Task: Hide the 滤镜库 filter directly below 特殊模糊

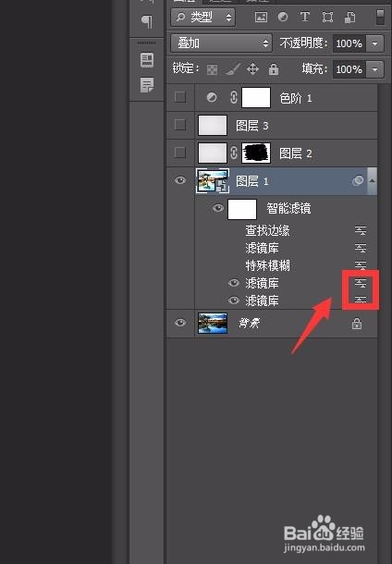Action: 234,283
